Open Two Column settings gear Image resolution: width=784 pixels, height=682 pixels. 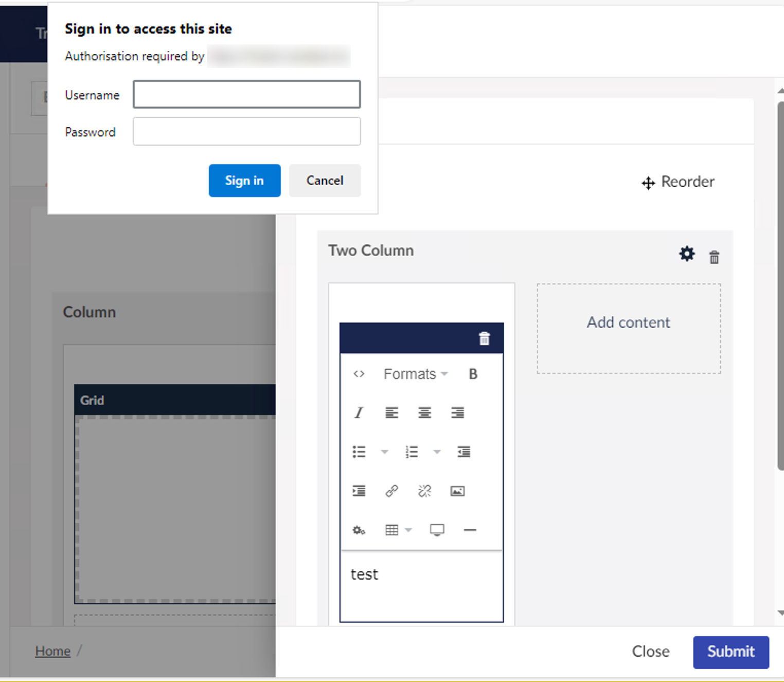click(687, 254)
